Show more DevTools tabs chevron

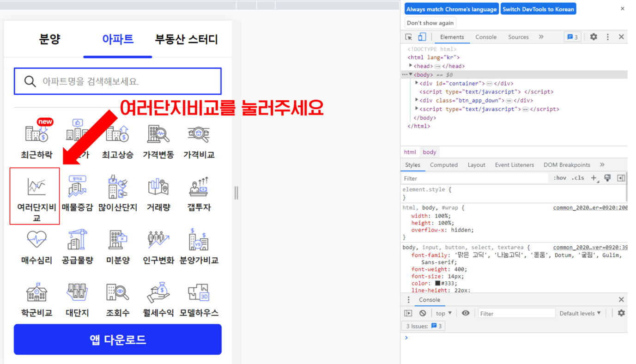(x=541, y=37)
